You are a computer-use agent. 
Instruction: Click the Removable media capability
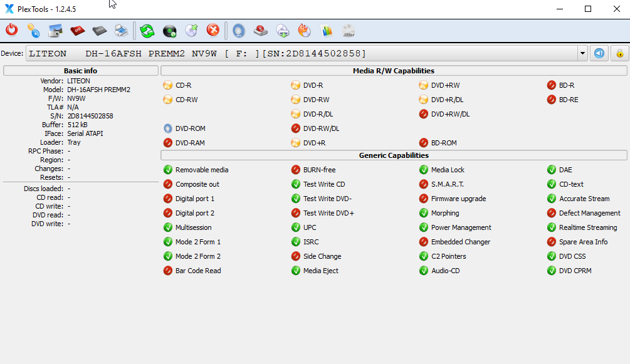tap(196, 170)
